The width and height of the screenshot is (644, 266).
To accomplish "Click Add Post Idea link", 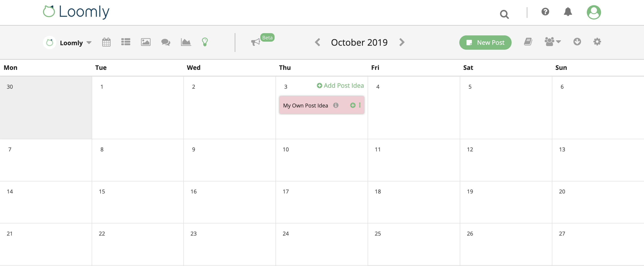I will [340, 86].
